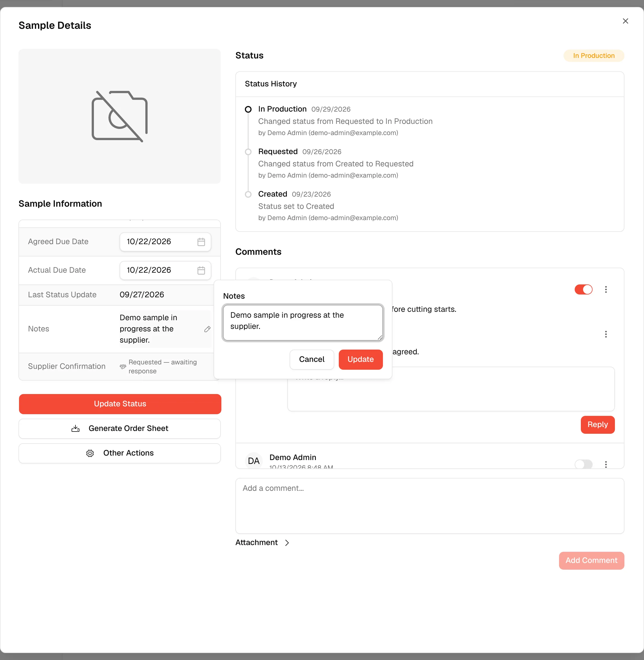The height and width of the screenshot is (660, 644).
Task: Click 'Changed status from Requested to In Production'
Action: coord(345,121)
